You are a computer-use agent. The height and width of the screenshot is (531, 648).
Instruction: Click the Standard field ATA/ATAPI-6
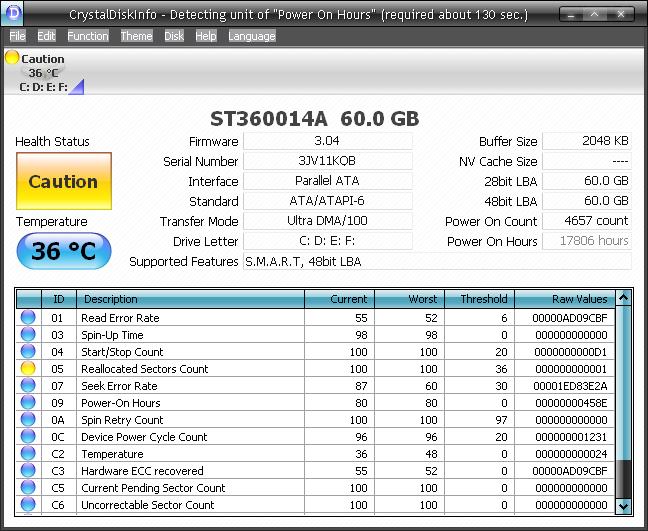[328, 201]
